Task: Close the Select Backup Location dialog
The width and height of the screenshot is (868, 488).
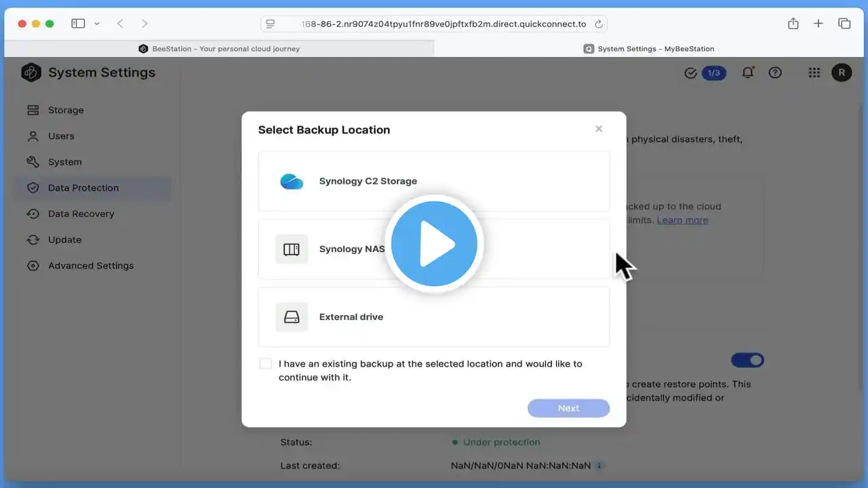Action: click(599, 129)
